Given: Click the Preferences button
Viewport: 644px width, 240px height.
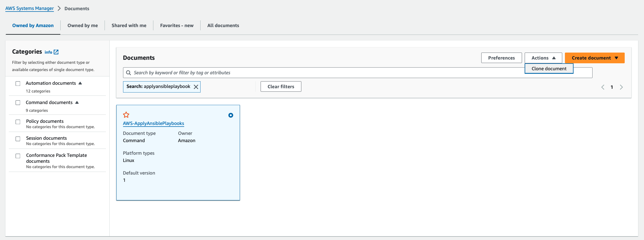Looking at the screenshot, I should tap(501, 58).
